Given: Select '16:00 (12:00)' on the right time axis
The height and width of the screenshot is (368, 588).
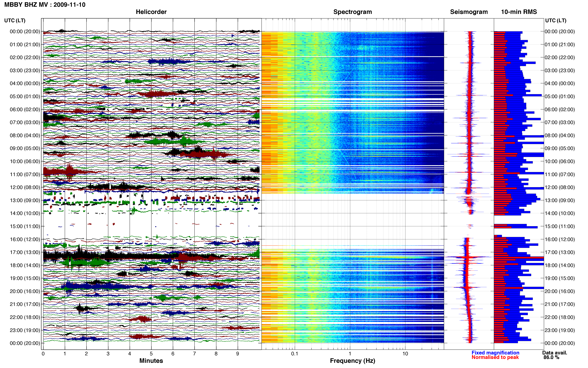Looking at the screenshot, I should [560, 239].
